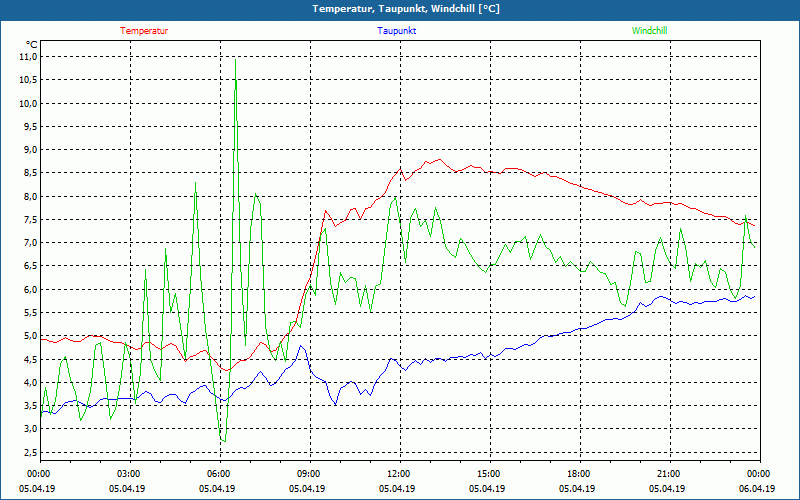This screenshot has height=500, width=800.
Task: Click the 6,0 y-axis value
Action: click(x=31, y=289)
